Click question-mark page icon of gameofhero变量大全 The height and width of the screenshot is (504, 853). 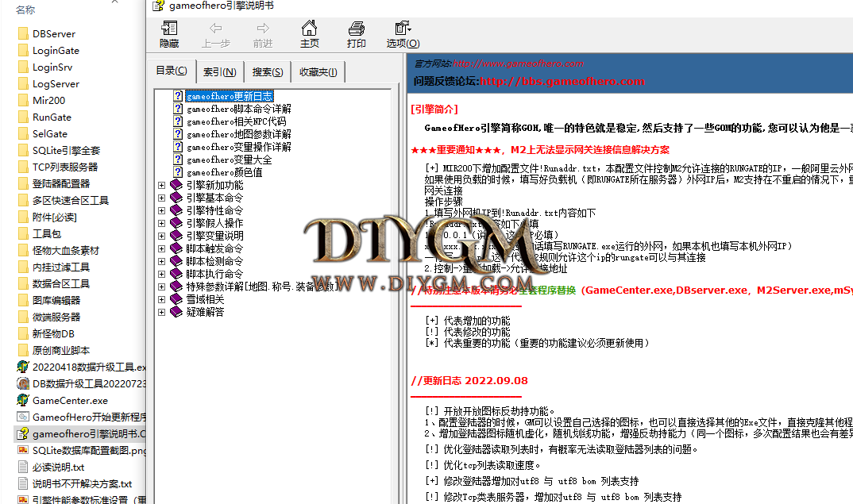pos(178,160)
